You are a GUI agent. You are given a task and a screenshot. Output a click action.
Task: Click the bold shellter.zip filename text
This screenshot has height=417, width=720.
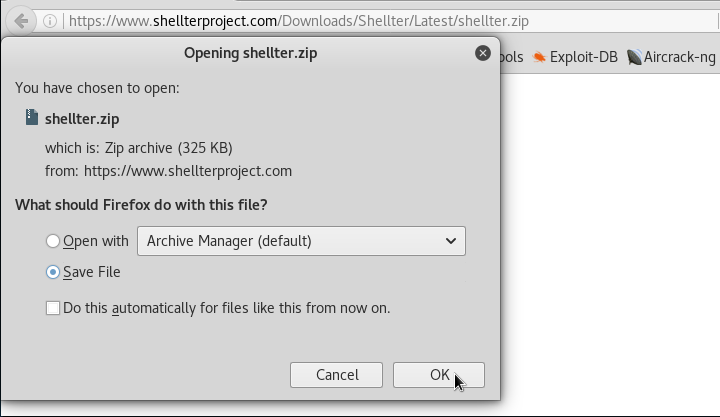[82, 119]
